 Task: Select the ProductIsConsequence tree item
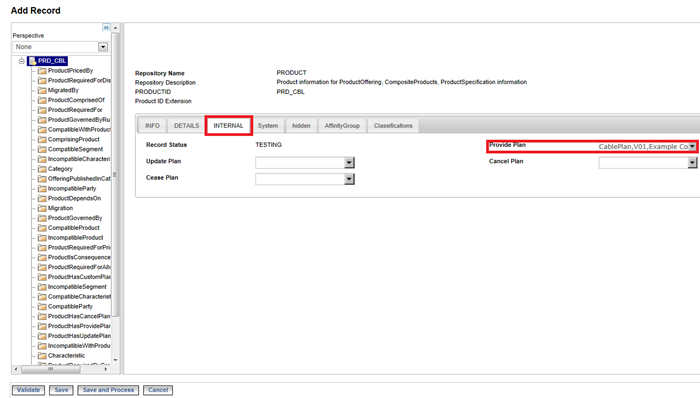[79, 257]
